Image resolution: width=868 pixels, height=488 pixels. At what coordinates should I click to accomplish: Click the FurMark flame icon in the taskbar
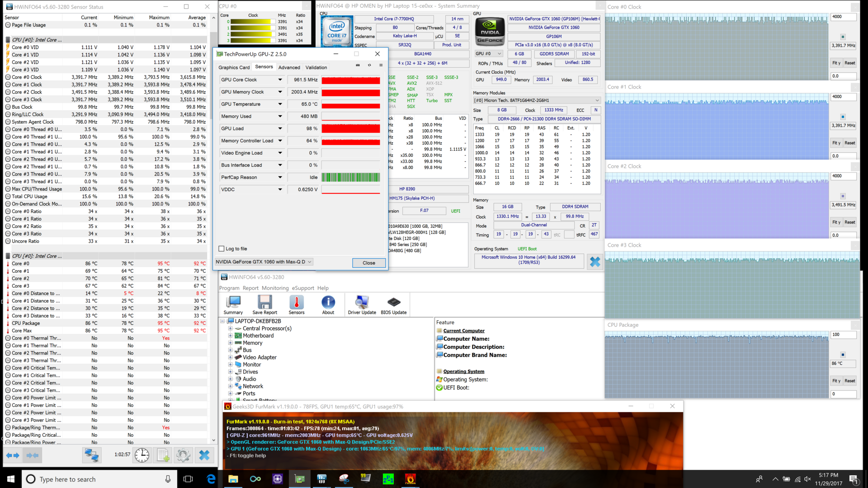coord(410,479)
